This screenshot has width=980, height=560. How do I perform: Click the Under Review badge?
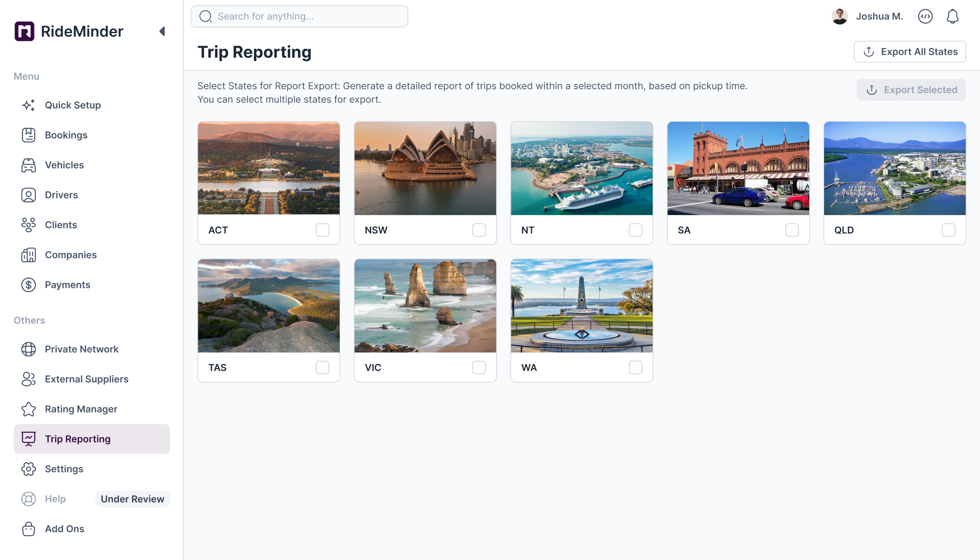click(x=133, y=499)
